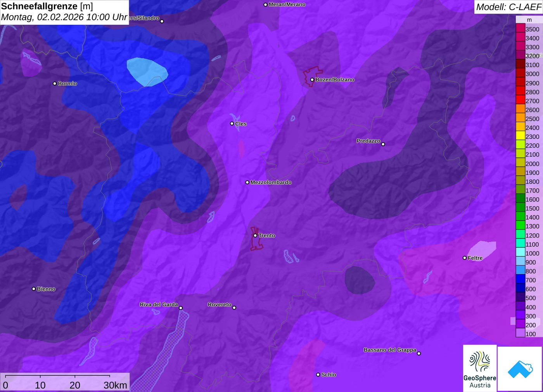The width and height of the screenshot is (543, 392).
Task: Click the date Montag, 02.02.2026 10:00 Uhr
Action: tap(64, 17)
